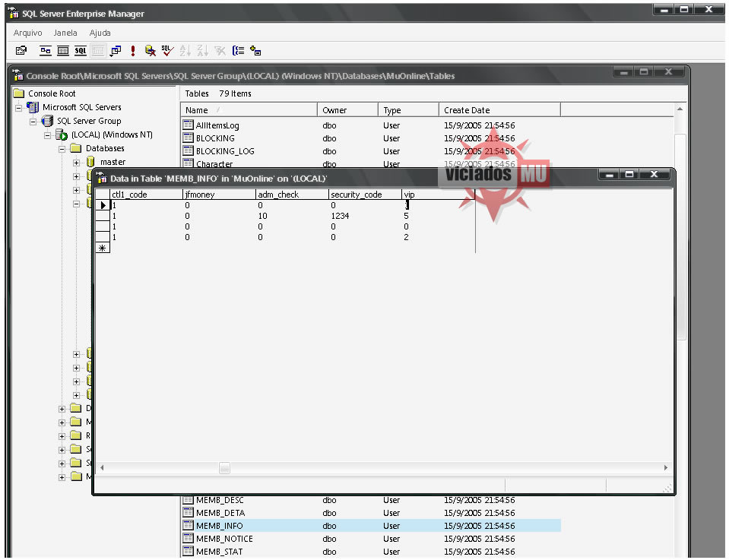Click the vip cell with value 2
Viewport: 729px width, 560px height.
point(438,237)
